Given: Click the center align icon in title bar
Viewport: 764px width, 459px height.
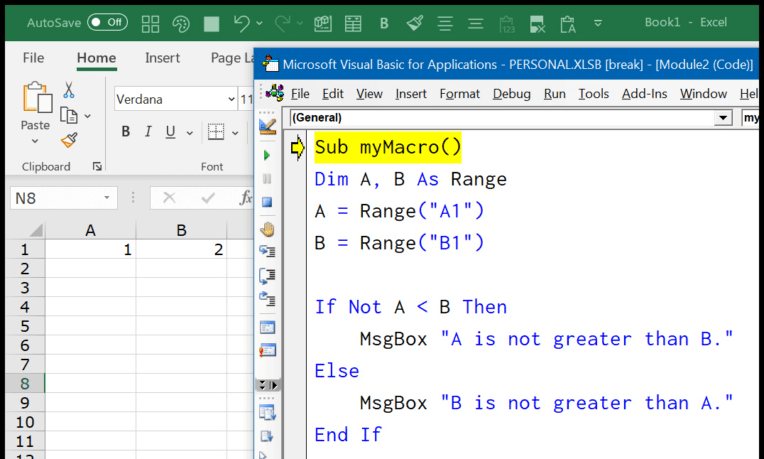Looking at the screenshot, I should [445, 23].
